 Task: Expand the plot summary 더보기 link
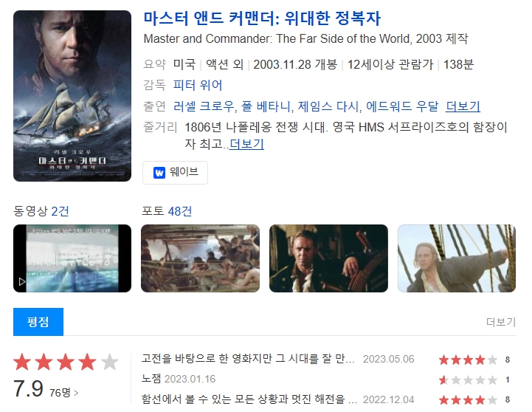[246, 144]
